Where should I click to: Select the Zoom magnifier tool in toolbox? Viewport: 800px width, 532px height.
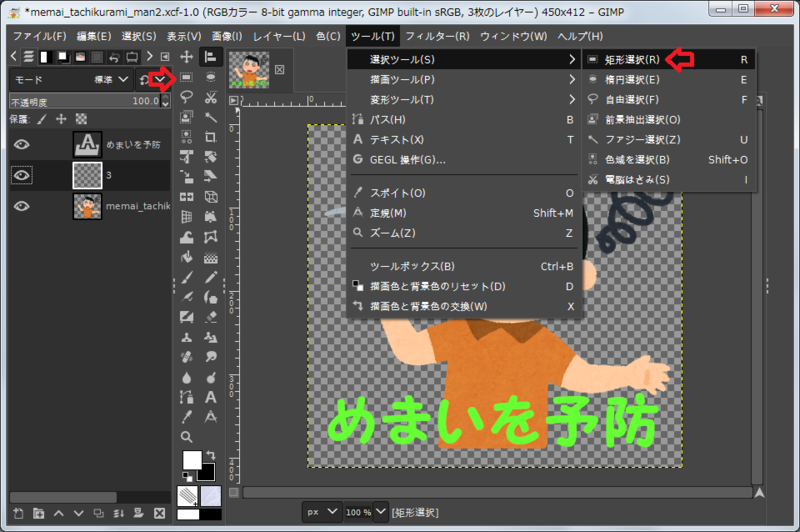pos(187,437)
